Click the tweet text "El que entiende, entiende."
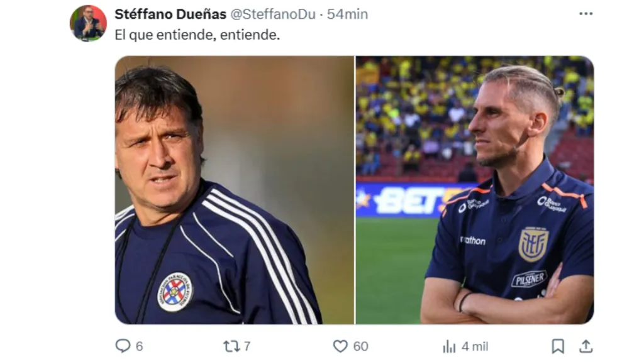 click(197, 35)
